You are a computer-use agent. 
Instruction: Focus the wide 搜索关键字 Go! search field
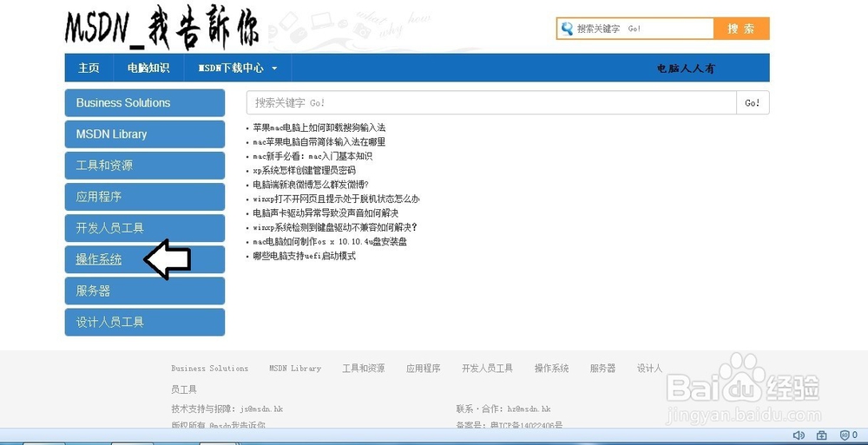point(491,103)
